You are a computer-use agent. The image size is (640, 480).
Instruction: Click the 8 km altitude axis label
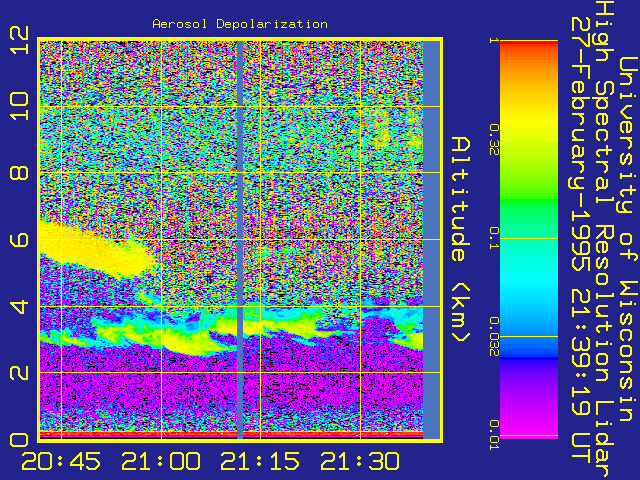click(20, 172)
